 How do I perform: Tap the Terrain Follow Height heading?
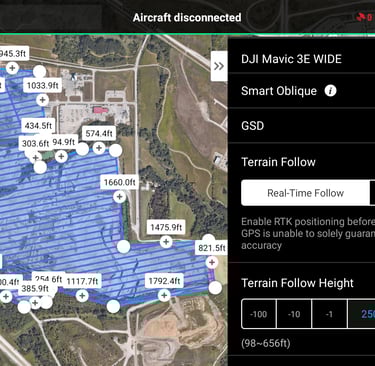(297, 283)
